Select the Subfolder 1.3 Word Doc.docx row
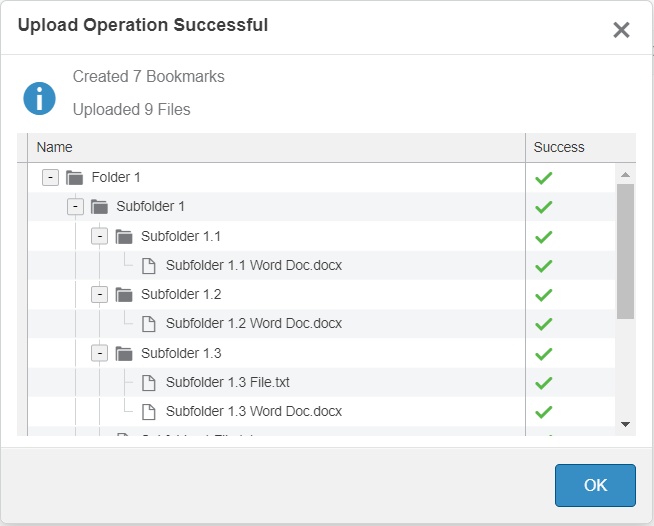 click(x=254, y=412)
